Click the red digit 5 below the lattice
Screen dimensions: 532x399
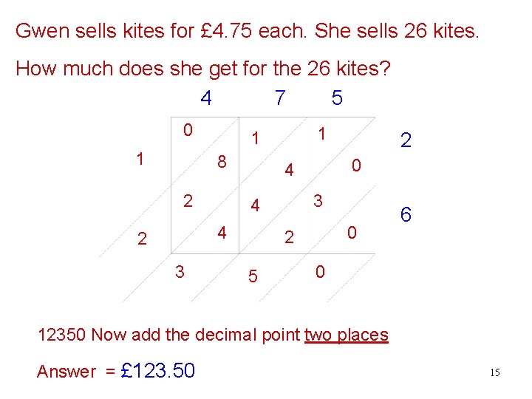click(253, 277)
